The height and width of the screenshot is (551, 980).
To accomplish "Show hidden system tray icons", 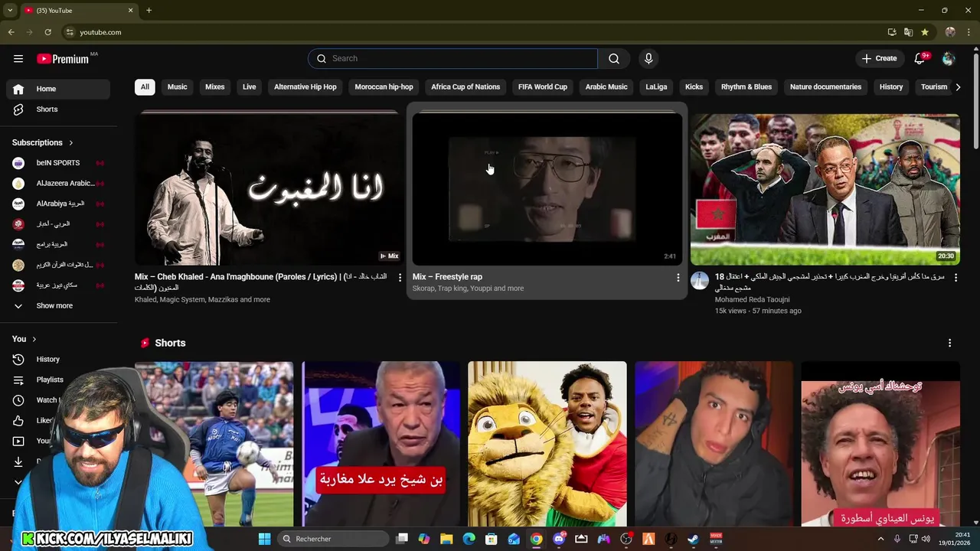I will click(x=880, y=539).
